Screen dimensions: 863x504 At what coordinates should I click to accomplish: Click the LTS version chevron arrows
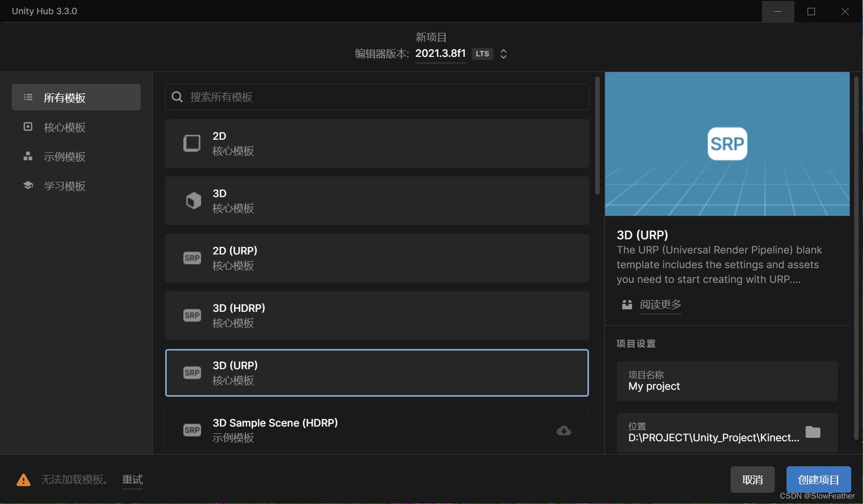coord(504,54)
